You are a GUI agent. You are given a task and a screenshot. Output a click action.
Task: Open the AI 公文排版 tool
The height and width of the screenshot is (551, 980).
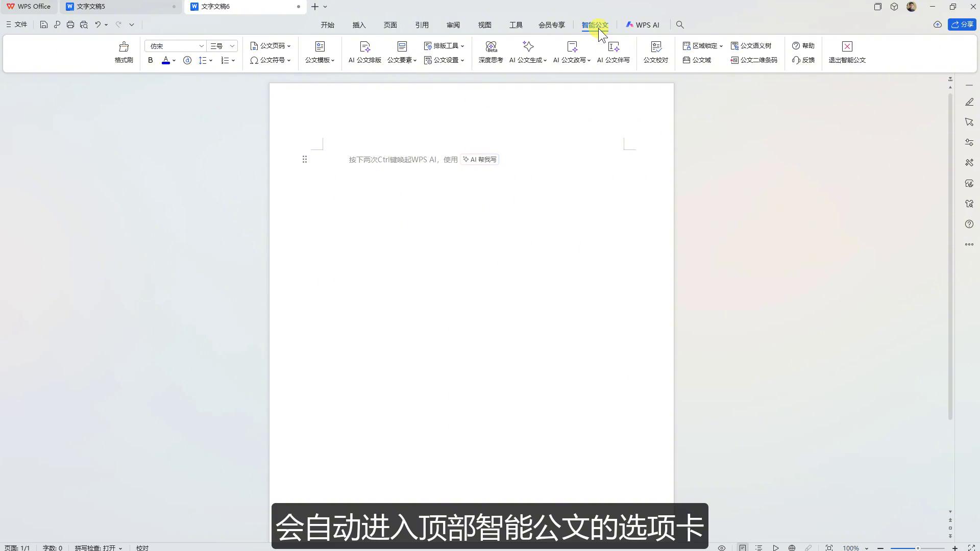click(364, 53)
